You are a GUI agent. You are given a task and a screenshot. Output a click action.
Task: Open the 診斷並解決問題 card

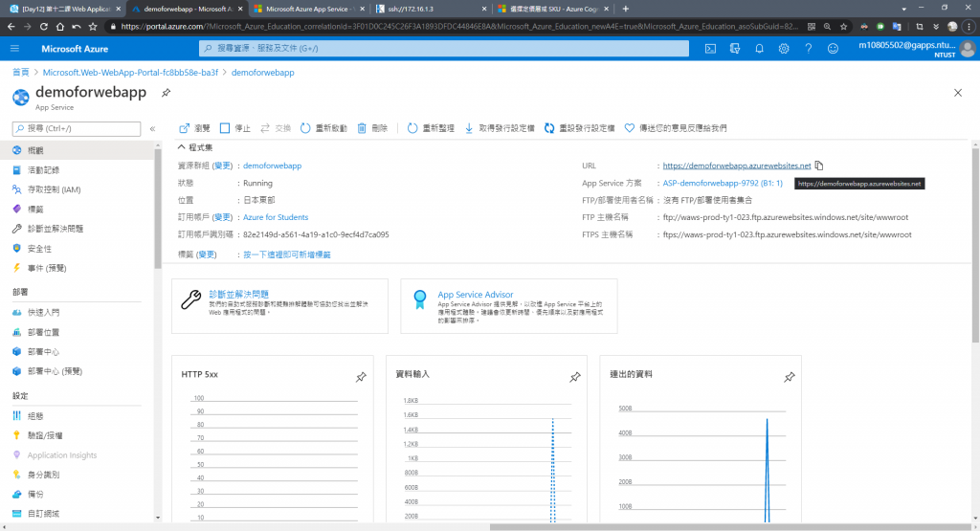click(x=280, y=306)
